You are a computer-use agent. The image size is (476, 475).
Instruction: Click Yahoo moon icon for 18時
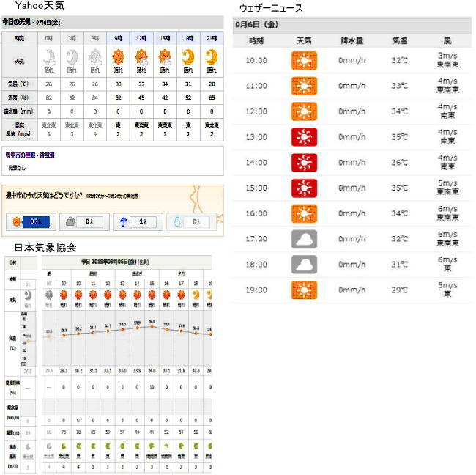[x=188, y=57]
